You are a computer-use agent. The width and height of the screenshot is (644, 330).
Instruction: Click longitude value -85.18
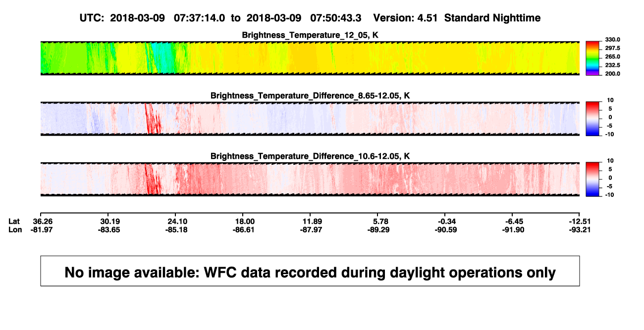click(x=177, y=230)
